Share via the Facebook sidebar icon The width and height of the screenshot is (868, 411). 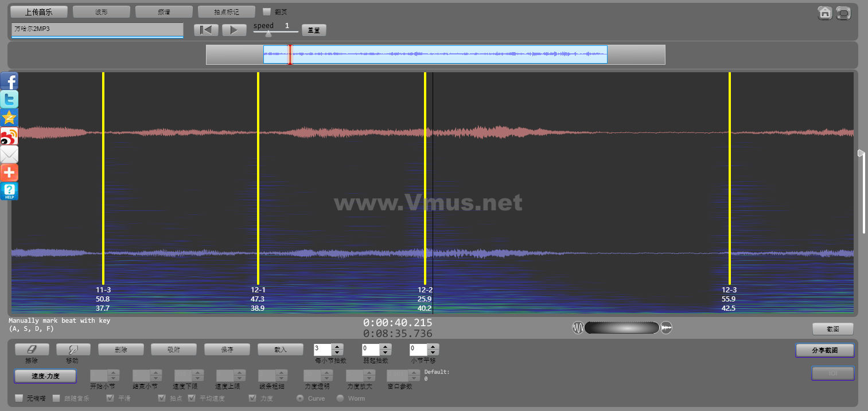click(x=9, y=81)
